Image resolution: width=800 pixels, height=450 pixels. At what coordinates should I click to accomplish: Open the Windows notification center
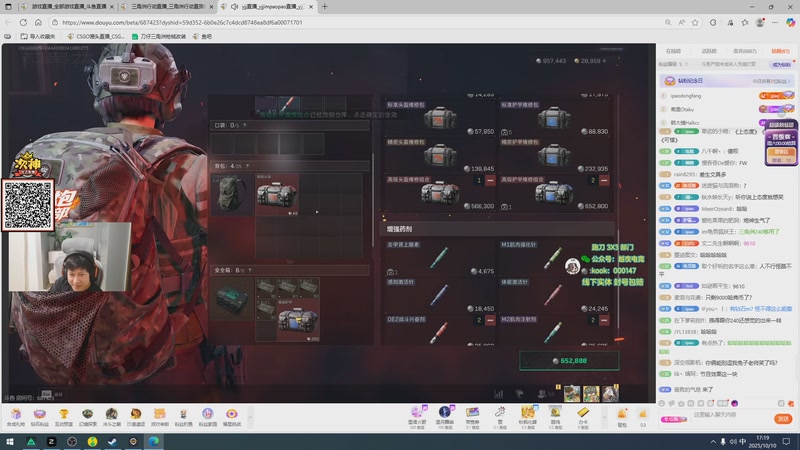click(x=787, y=442)
